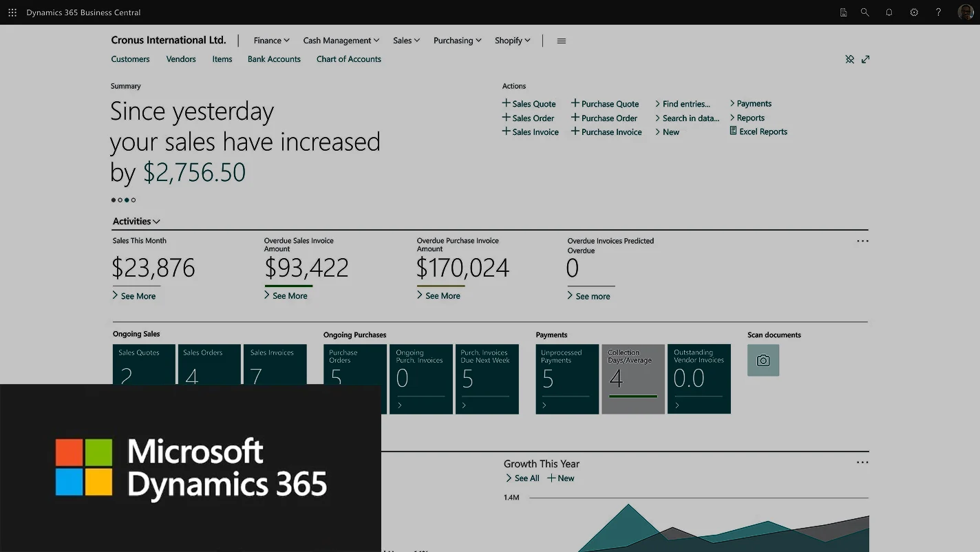Screen dimensions: 980x552
Task: Open the Customers navigation link
Action: tap(130, 59)
